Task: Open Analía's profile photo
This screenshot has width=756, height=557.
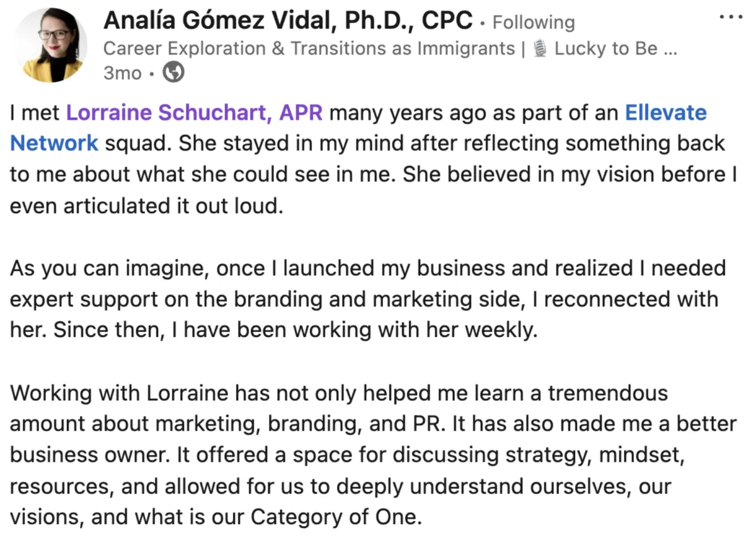Action: coord(50,45)
